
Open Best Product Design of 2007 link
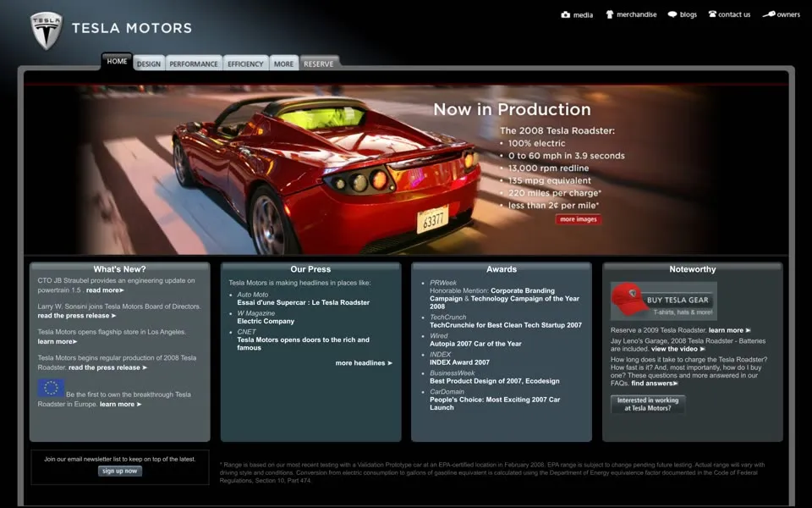(x=495, y=381)
